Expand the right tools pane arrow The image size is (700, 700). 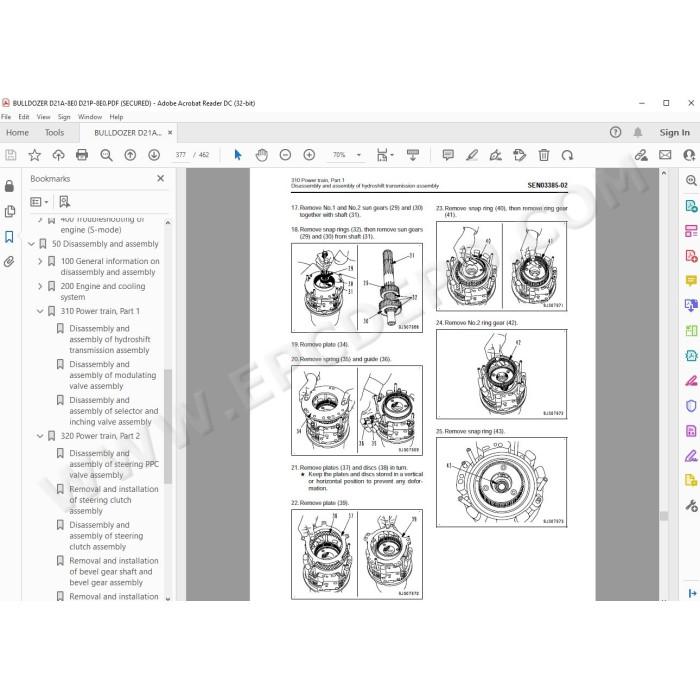(x=692, y=593)
